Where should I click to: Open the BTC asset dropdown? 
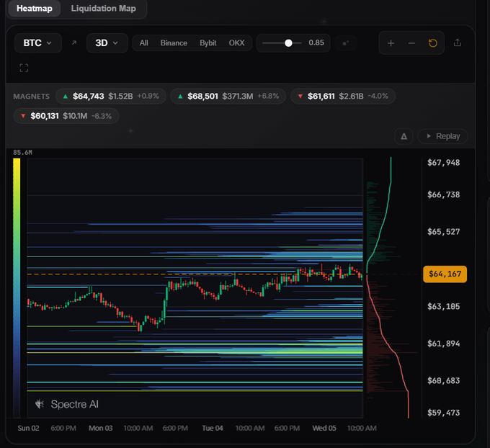tap(37, 42)
